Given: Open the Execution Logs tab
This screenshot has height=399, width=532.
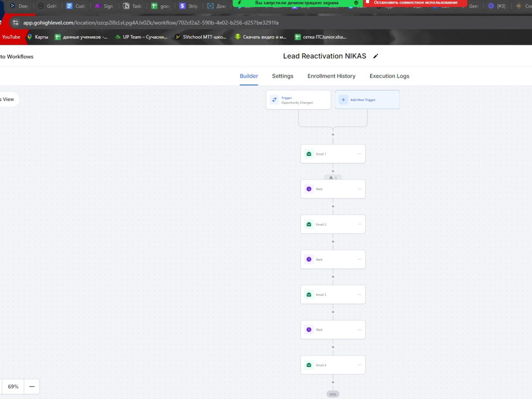Looking at the screenshot, I should (389, 76).
